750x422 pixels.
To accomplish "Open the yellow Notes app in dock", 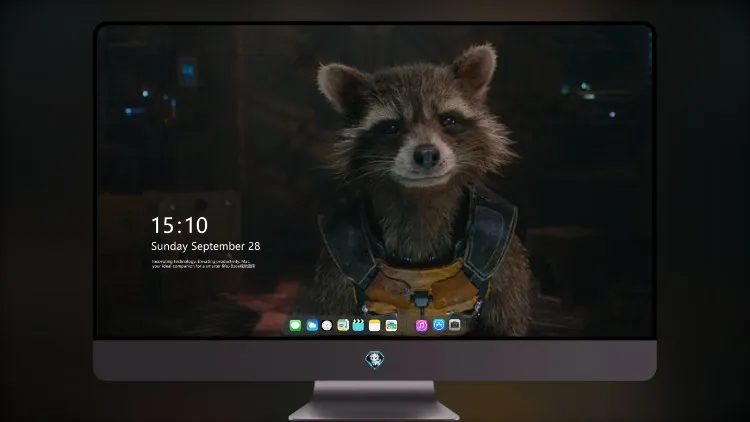I will (x=375, y=326).
